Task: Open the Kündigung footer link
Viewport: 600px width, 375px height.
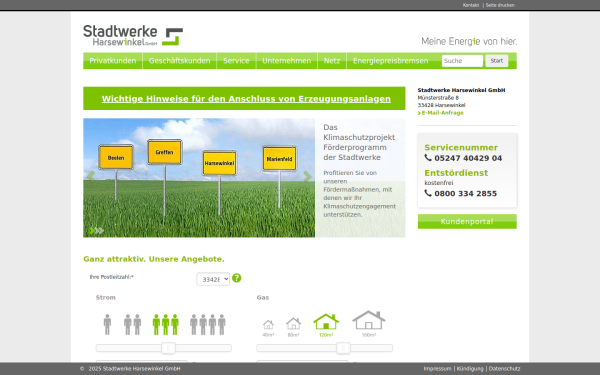Action: (470, 368)
